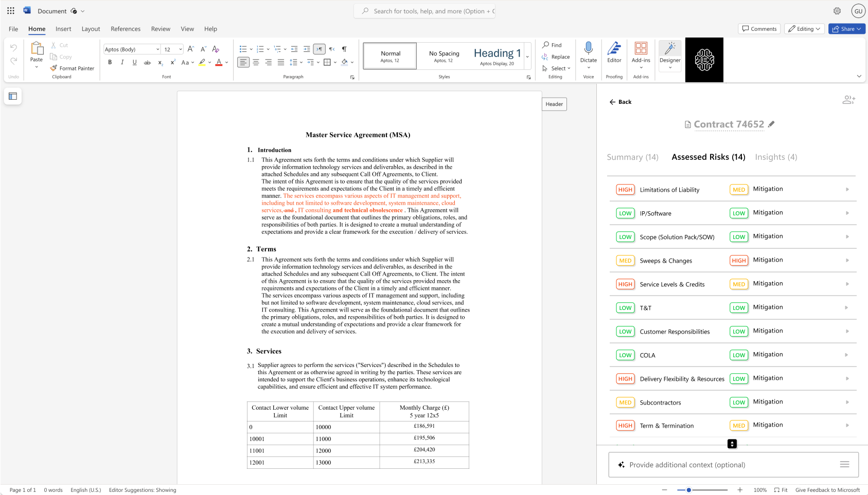868x495 pixels.
Task: Click the search tools and help box
Action: pos(424,11)
